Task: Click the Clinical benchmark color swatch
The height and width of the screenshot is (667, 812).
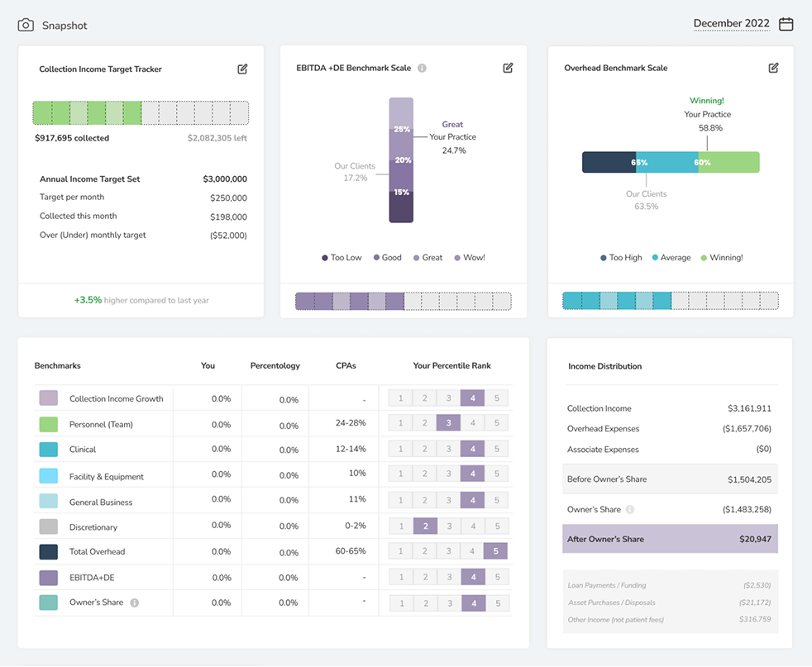Action: (x=48, y=449)
